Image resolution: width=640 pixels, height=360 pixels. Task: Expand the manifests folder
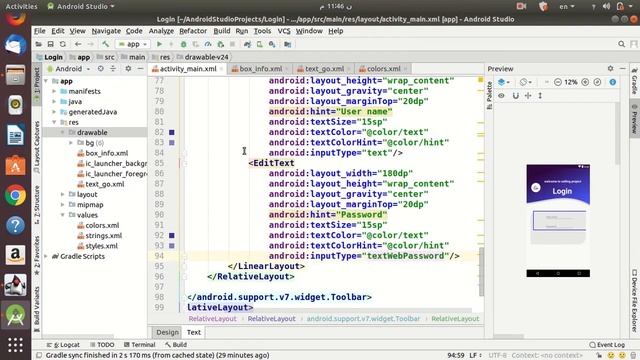tap(54, 91)
